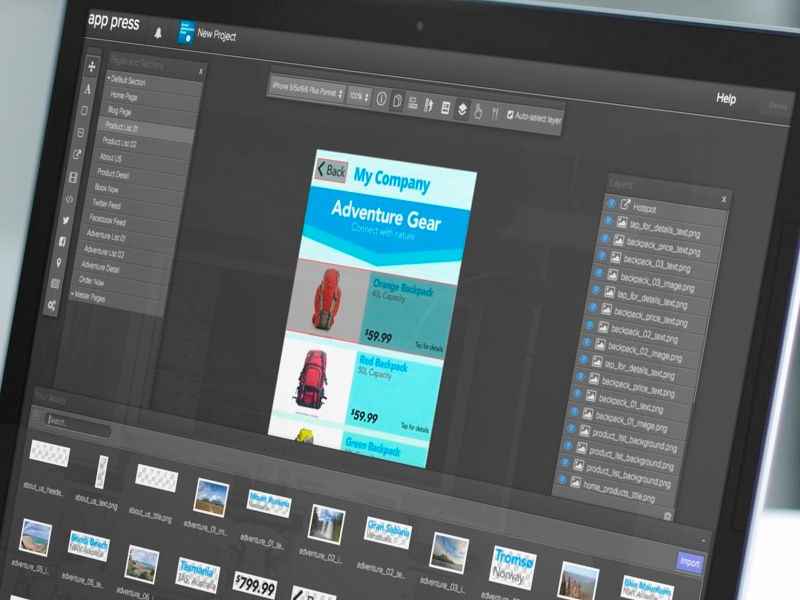Click the Twitter icon in left toolbar
800x600 pixels.
(68, 220)
